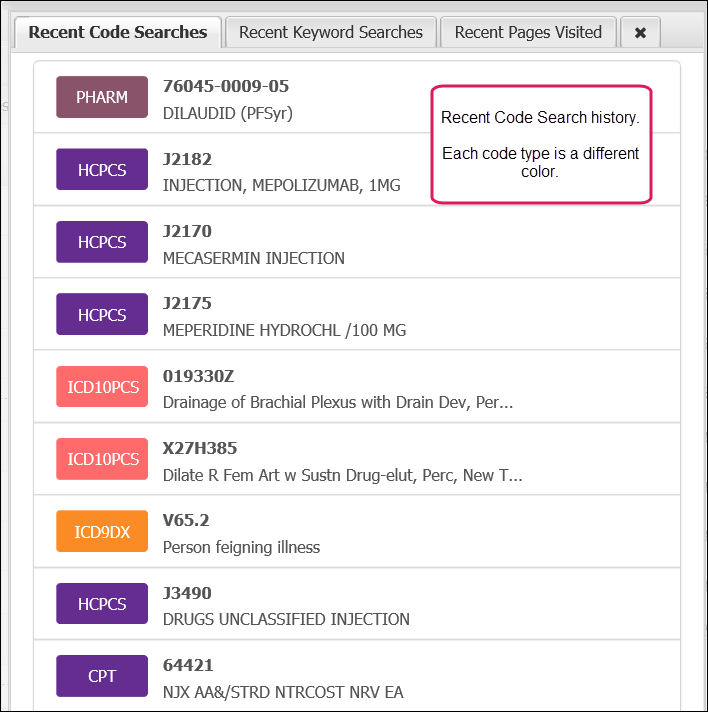708x712 pixels.
Task: Open V65.2 Person feigning illness
Action: click(x=241, y=546)
